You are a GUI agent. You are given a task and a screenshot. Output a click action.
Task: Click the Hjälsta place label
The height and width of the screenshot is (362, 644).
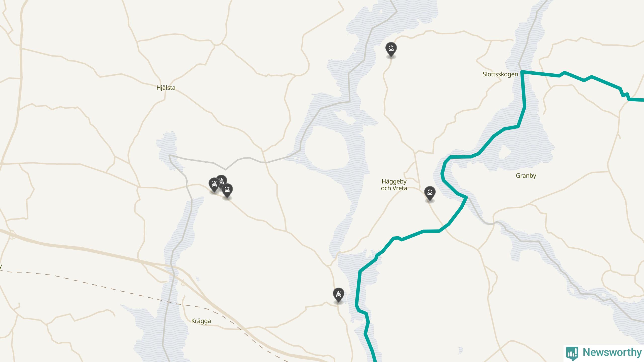tap(166, 88)
